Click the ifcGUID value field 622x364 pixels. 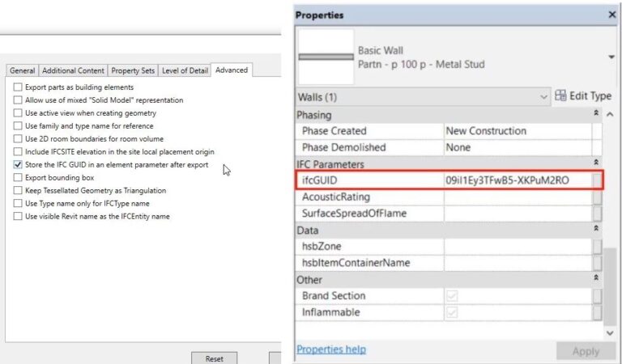pos(517,180)
